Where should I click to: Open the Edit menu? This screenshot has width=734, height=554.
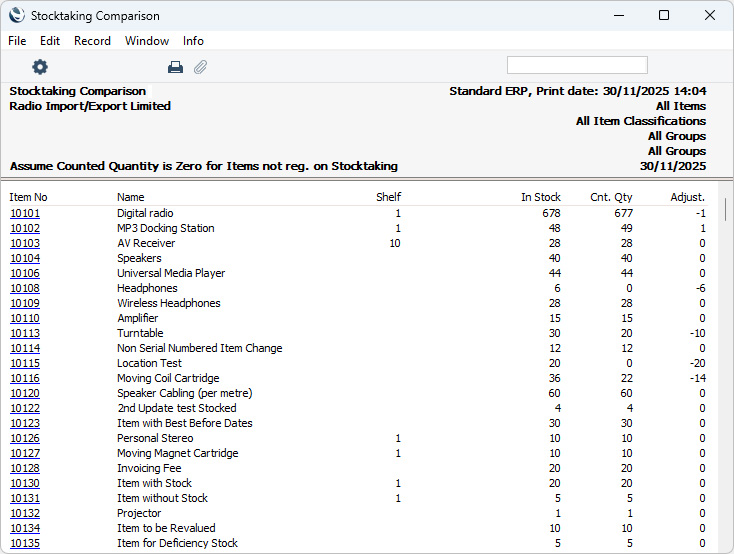(x=50, y=41)
